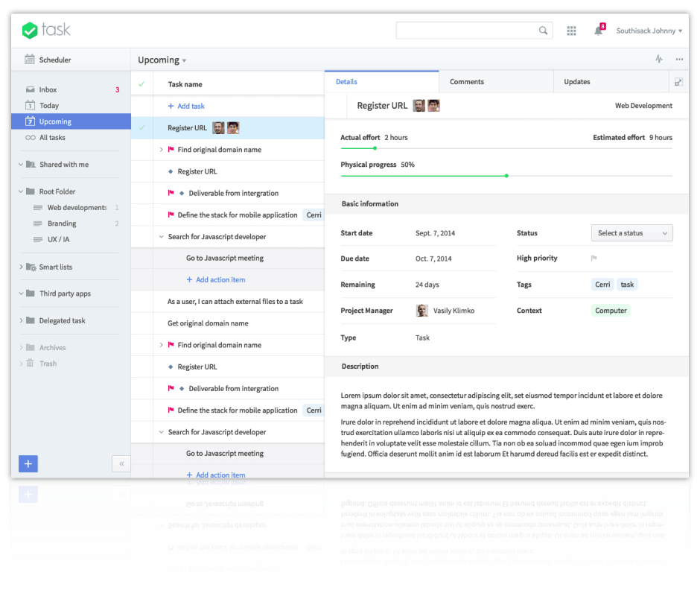This screenshot has width=700, height=596.
Task: Click the Web Development project label
Action: point(643,106)
